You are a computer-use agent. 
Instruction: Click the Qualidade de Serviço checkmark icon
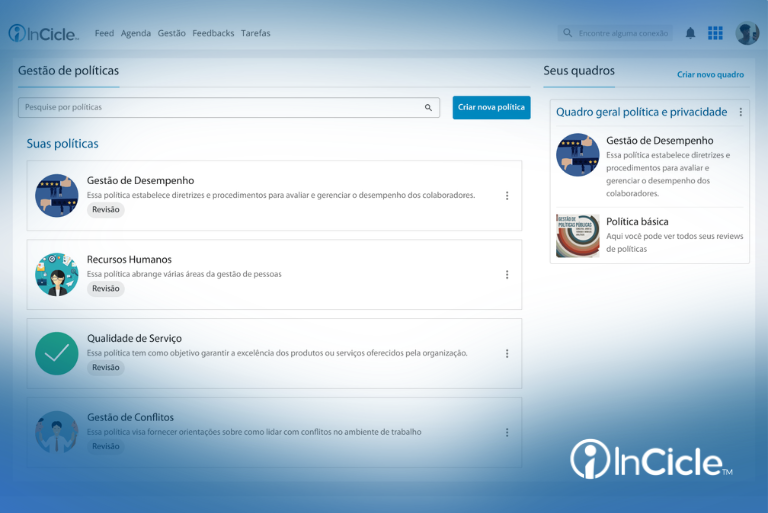56,353
